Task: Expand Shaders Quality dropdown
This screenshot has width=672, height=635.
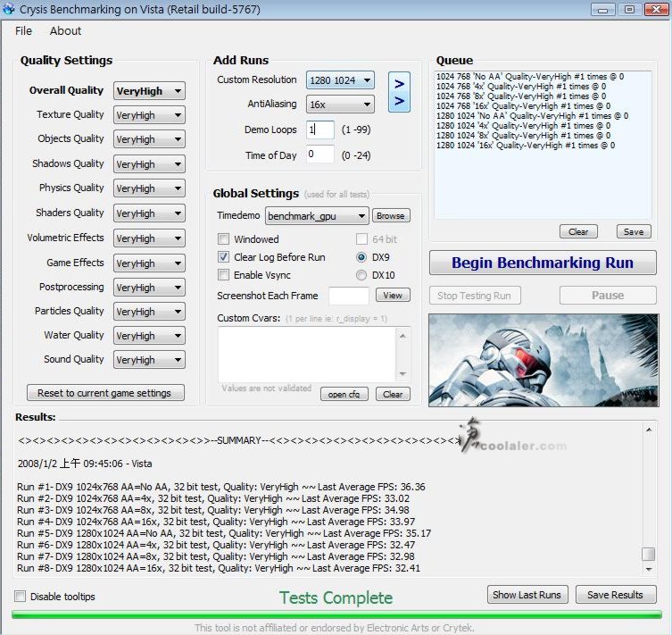Action: tap(149, 213)
